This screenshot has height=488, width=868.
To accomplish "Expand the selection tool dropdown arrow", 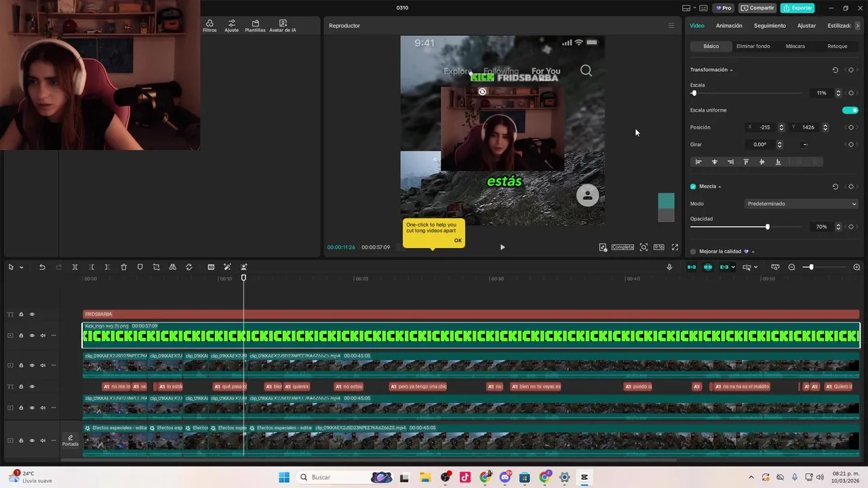I will coord(21,267).
